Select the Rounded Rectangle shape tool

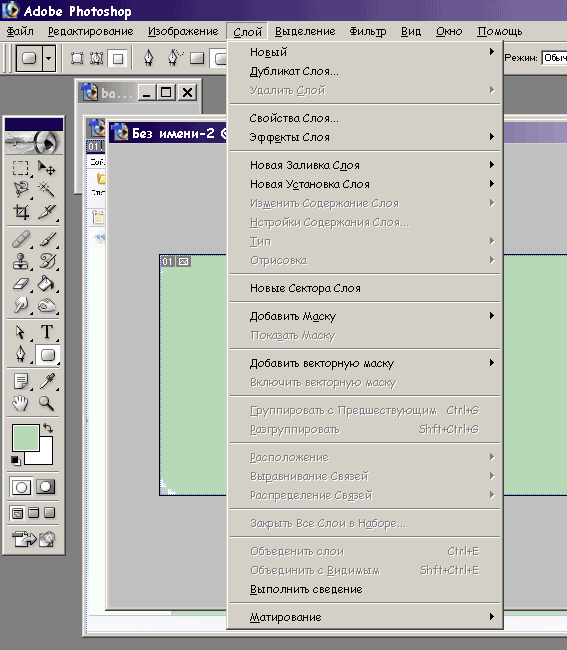tap(47, 355)
